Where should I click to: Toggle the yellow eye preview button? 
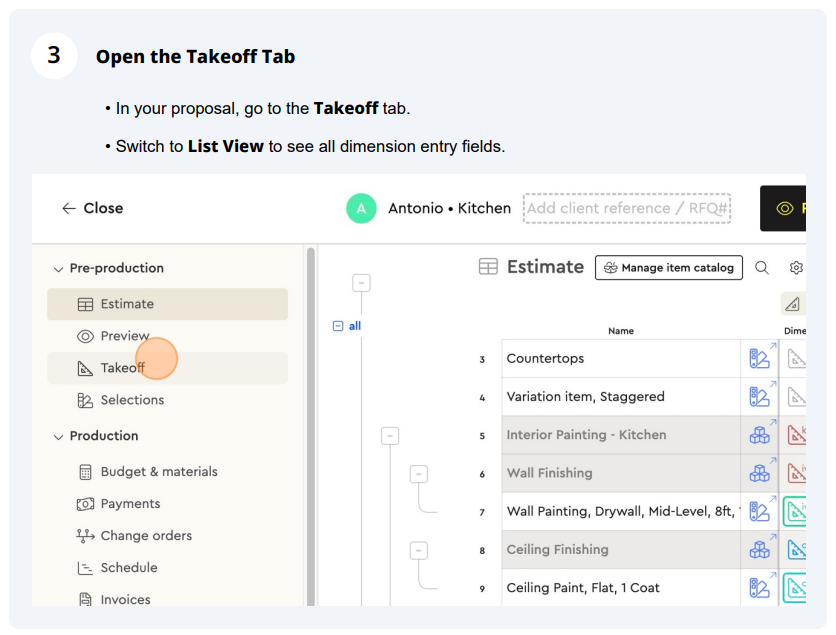783,208
